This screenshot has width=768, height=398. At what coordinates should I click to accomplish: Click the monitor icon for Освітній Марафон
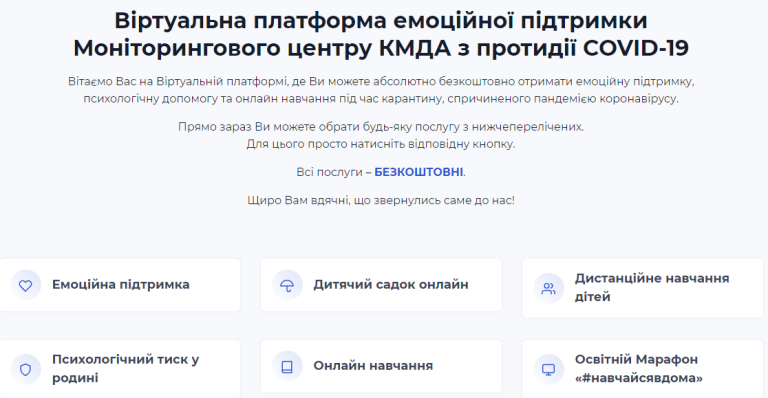549,369
